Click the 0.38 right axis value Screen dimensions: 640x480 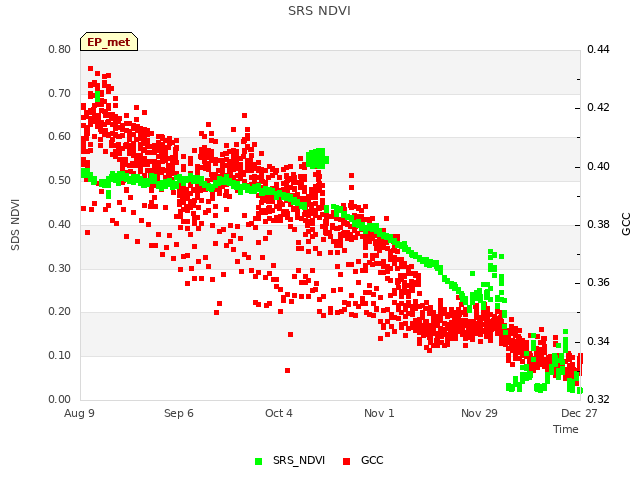pos(598,224)
